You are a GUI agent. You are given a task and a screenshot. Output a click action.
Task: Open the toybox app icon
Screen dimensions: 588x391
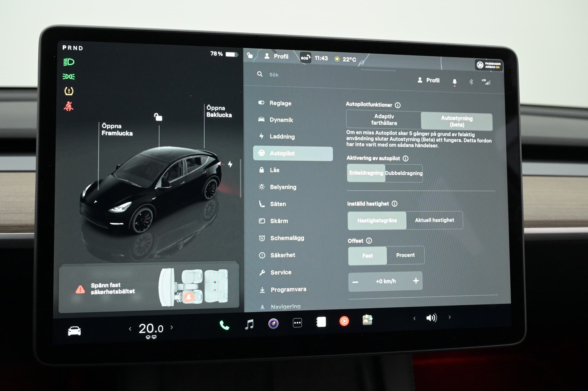[367, 320]
